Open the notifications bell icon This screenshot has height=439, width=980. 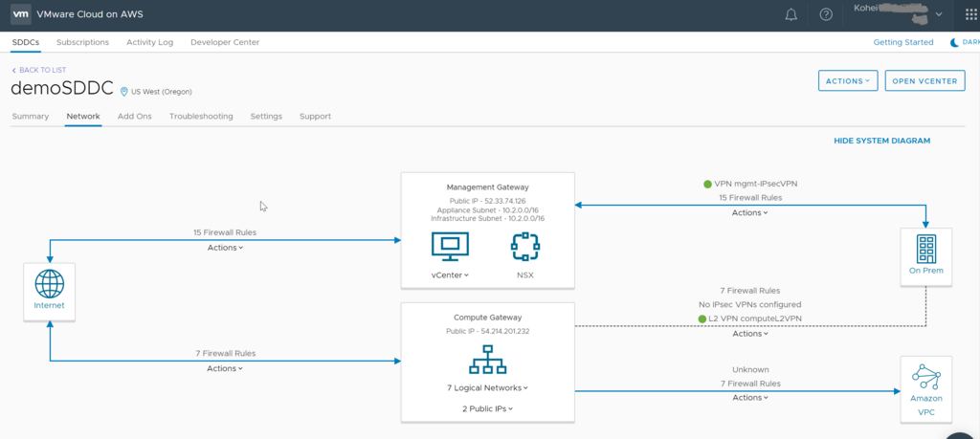click(x=791, y=14)
